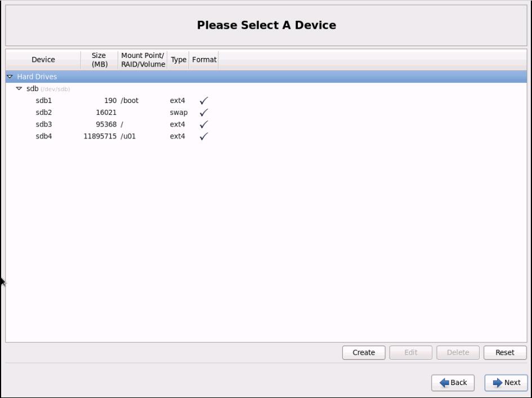532x398 pixels.
Task: Click the Mount Point/RAID/Volume column header
Action: tap(143, 60)
